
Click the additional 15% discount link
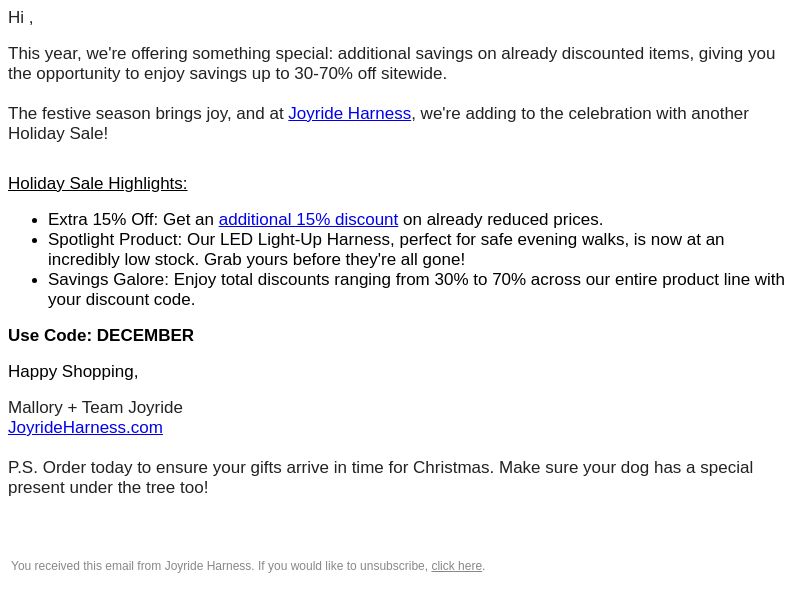click(x=308, y=219)
